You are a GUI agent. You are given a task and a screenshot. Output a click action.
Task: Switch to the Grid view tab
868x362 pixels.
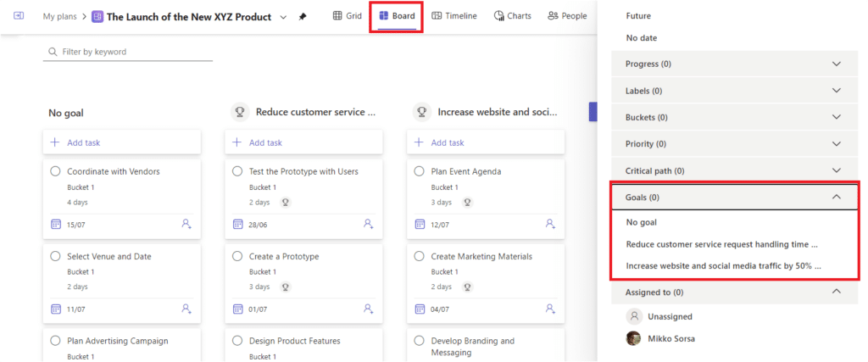(x=347, y=16)
